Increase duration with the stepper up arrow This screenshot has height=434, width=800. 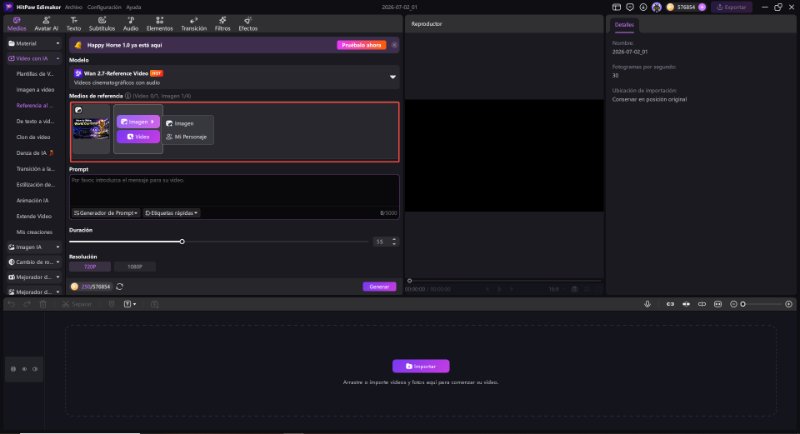[x=394, y=239]
